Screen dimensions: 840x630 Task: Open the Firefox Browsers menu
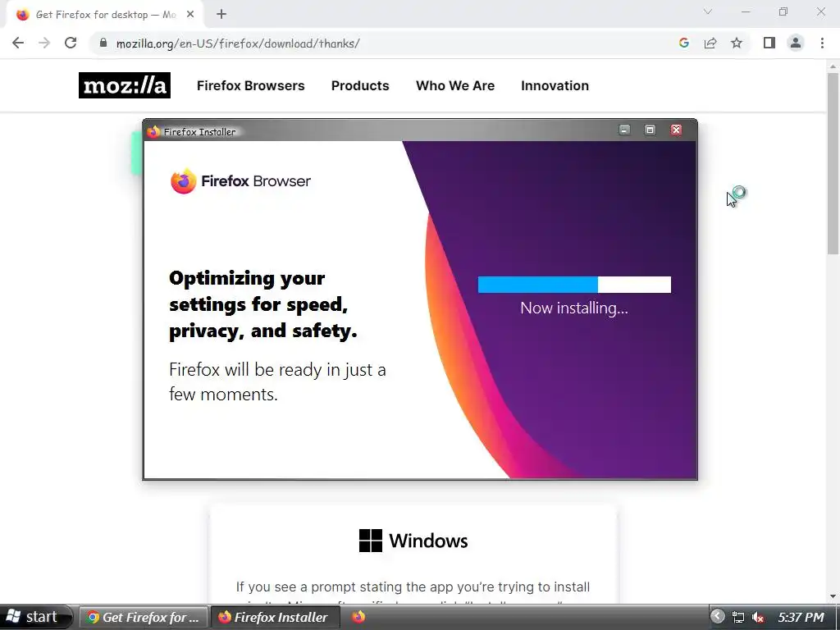(x=251, y=85)
